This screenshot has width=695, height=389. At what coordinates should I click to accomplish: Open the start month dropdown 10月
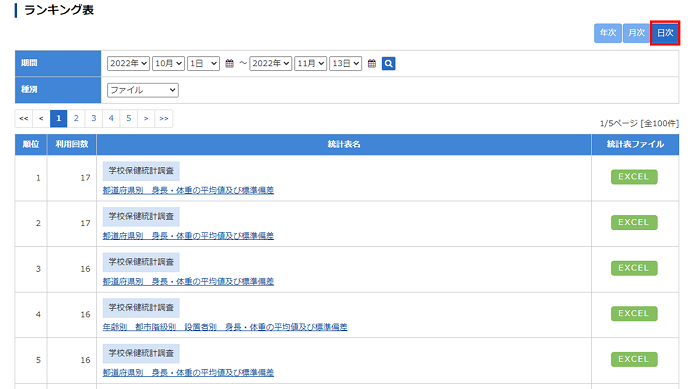(x=168, y=63)
